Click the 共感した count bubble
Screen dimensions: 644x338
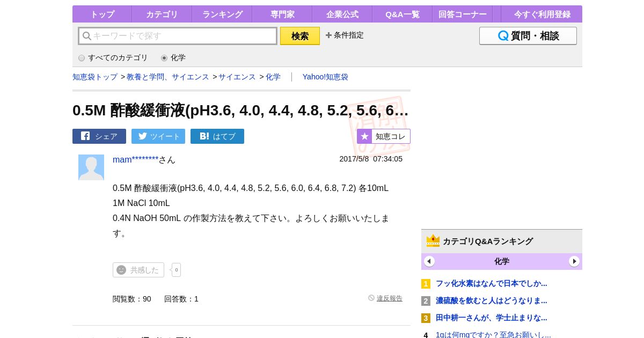tap(176, 270)
